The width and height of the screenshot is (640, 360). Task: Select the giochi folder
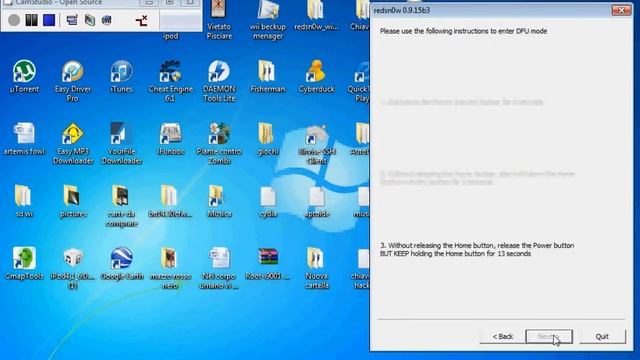267,139
